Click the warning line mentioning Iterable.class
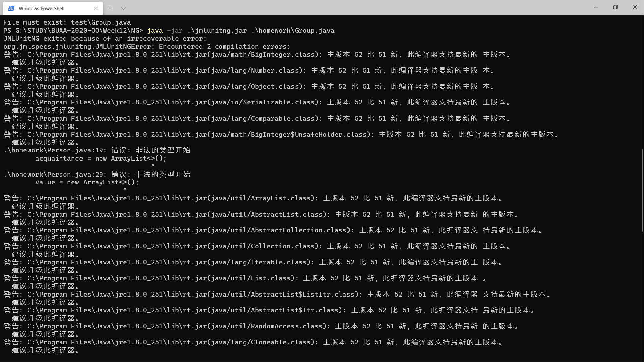This screenshot has width=644, height=362. [x=254, y=262]
